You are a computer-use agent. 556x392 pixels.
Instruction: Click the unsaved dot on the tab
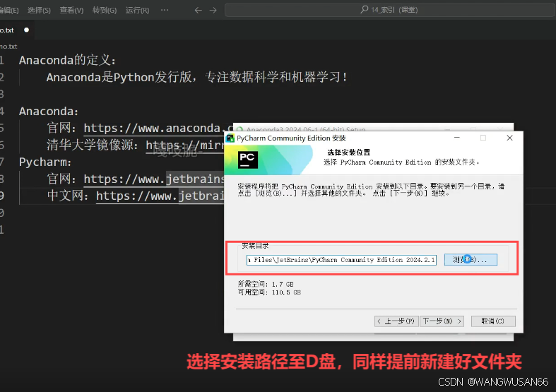click(26, 30)
